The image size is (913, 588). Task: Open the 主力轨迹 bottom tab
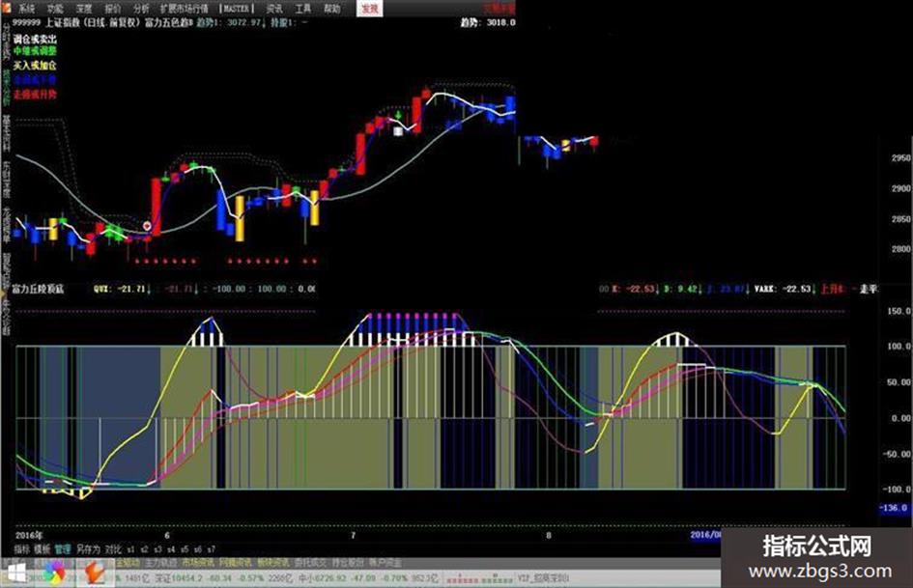point(160,563)
